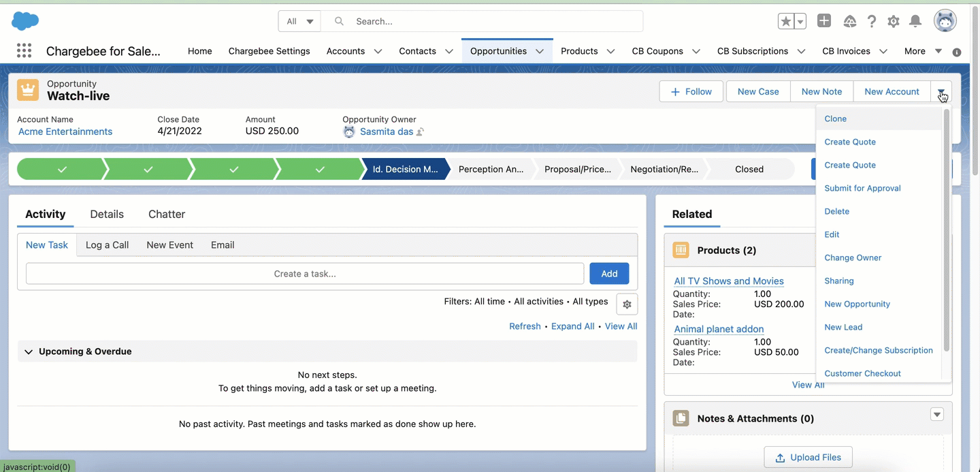Screen dimensions: 980x472
Task: Collapse the Upcoming & Overdue section
Action: (x=29, y=351)
